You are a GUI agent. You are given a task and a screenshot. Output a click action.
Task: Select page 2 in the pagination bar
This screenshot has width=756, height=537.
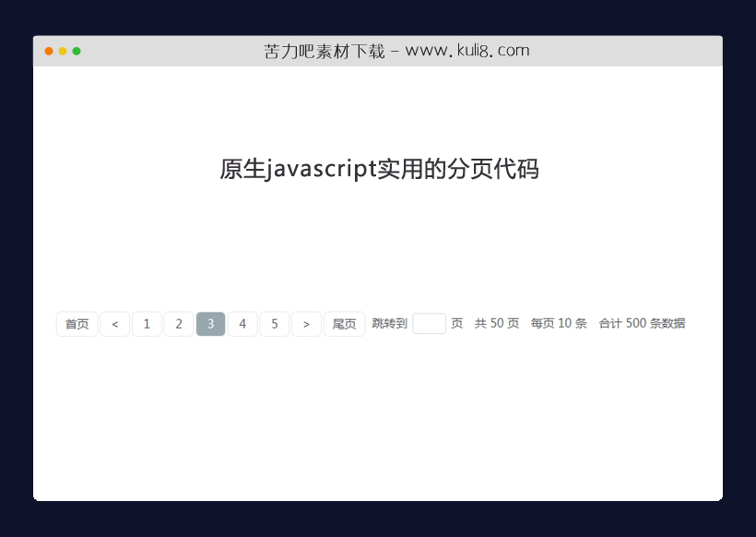(x=179, y=324)
